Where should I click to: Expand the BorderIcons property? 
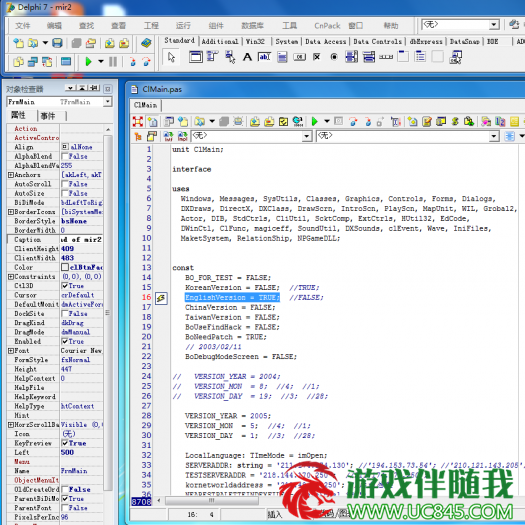click(11, 212)
